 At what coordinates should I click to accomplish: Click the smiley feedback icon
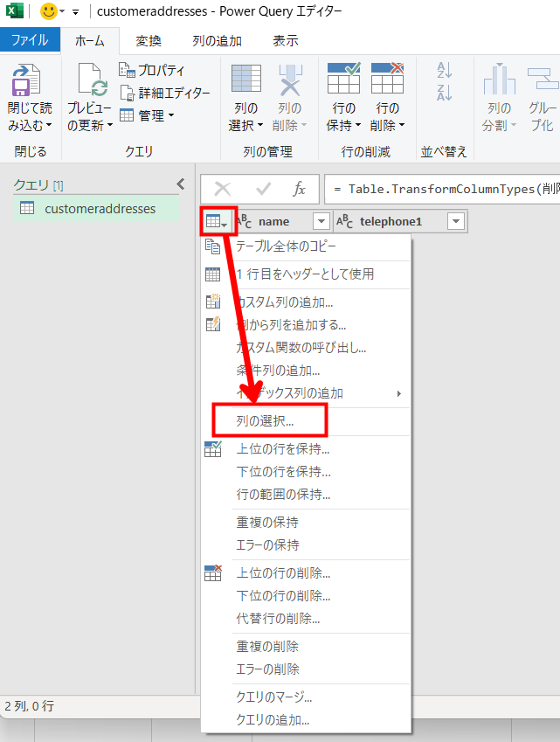coord(48,10)
